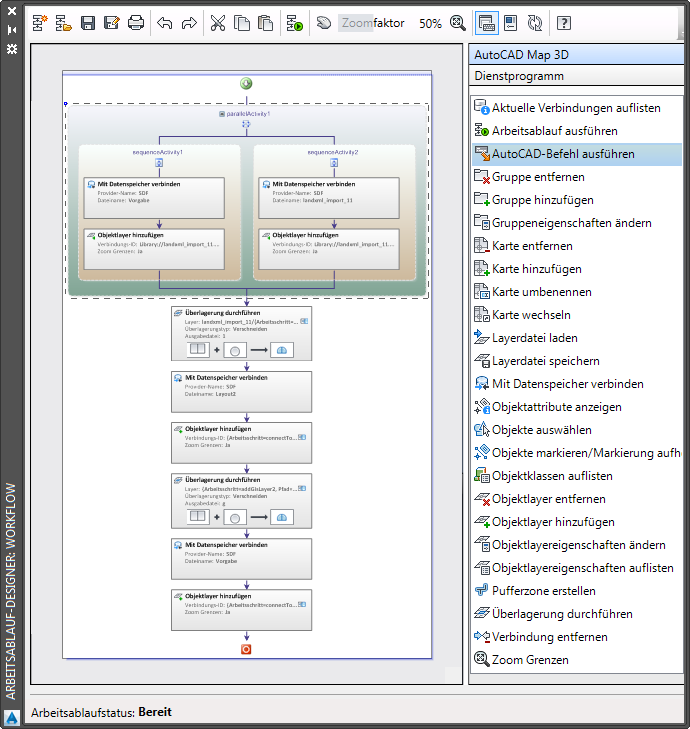Collapse the parallelActivity1 container
This screenshot has height=729, width=690.
click(x=222, y=114)
